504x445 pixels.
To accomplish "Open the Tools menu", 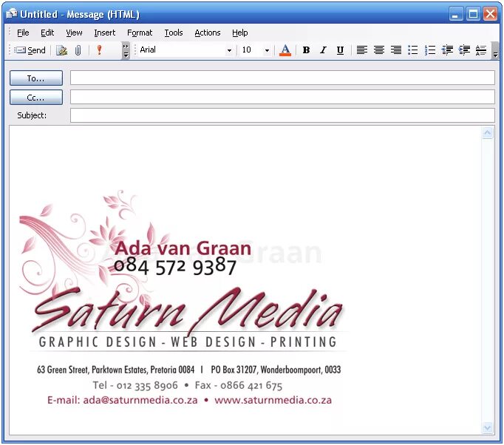I will [x=174, y=33].
